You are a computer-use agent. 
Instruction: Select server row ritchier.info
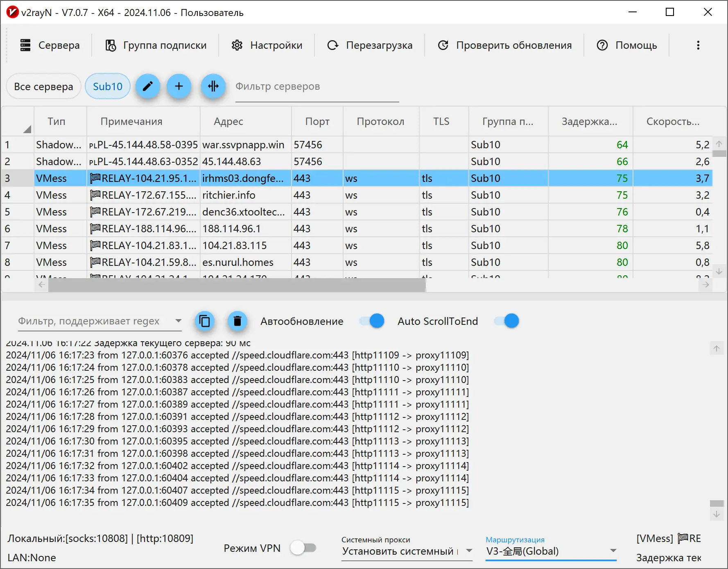(357, 195)
